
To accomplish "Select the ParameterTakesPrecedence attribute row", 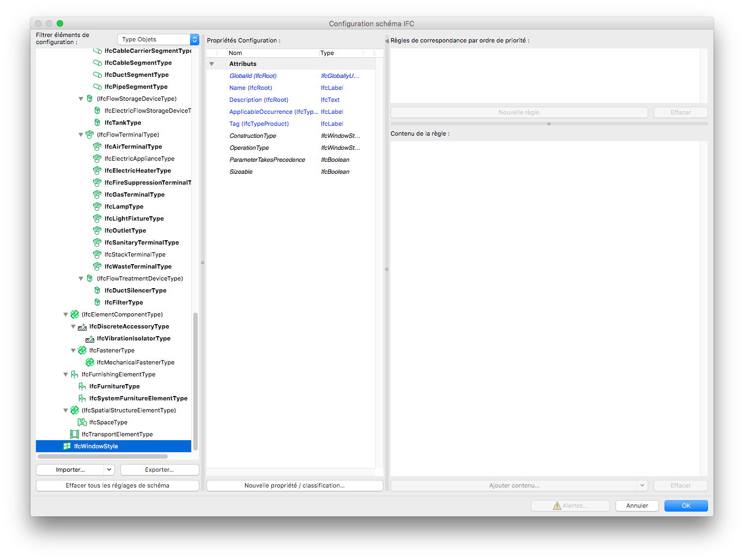I will [291, 160].
